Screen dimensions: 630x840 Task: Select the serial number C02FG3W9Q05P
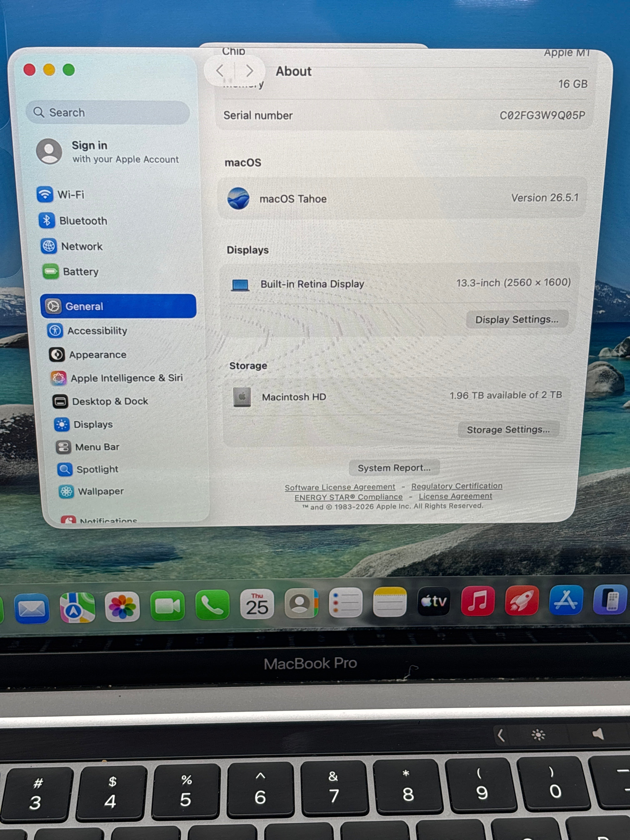[x=542, y=115]
